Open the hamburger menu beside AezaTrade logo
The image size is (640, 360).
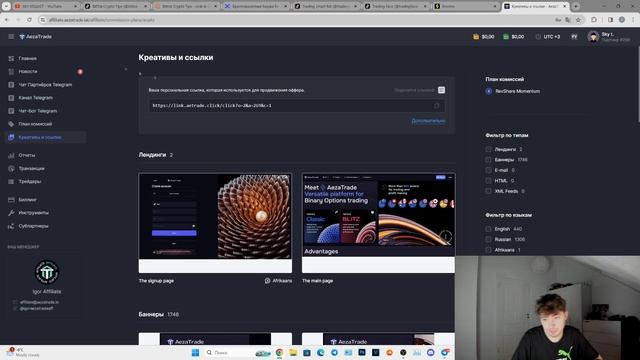(x=11, y=37)
